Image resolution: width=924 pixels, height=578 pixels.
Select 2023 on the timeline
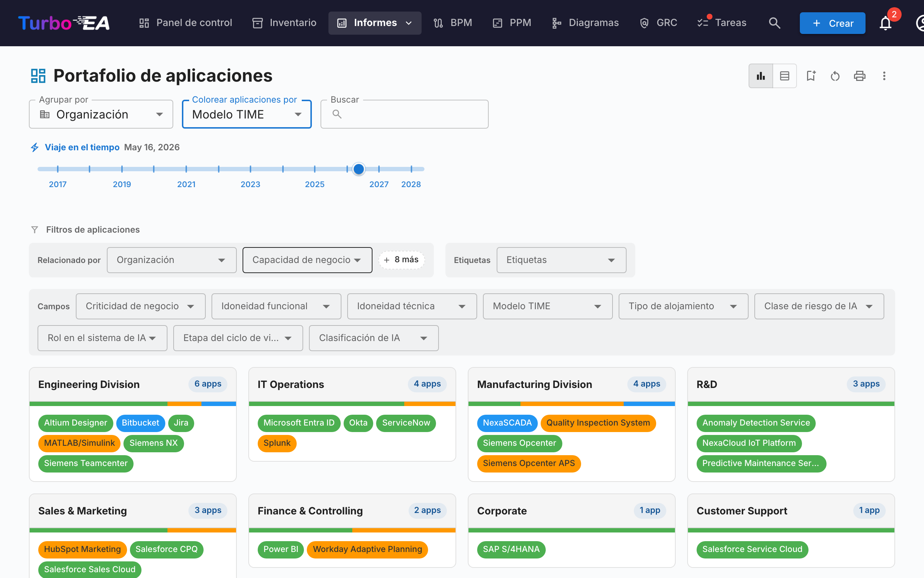(x=250, y=184)
